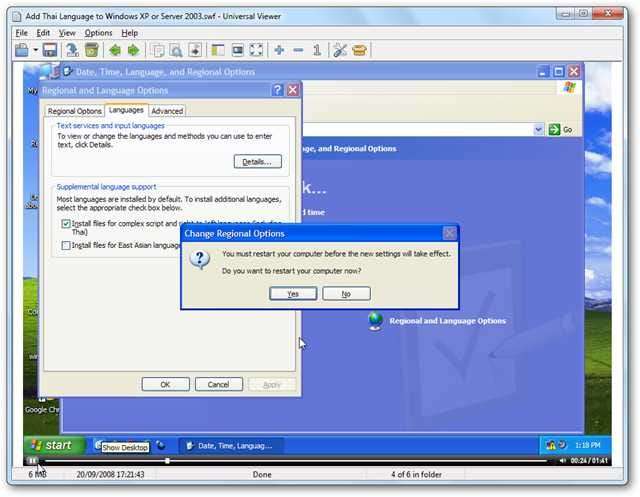Open Regional and Language Options link
The image size is (640, 497).
tap(447, 321)
